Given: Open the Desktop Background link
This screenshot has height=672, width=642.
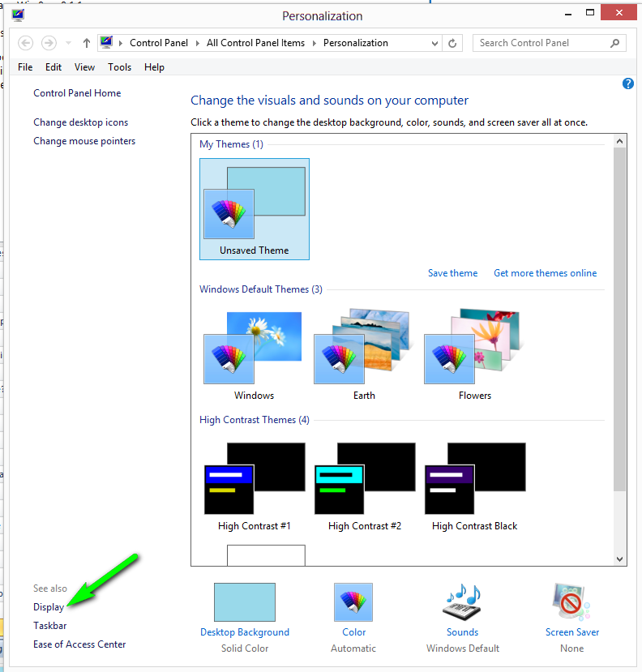Looking at the screenshot, I should click(245, 632).
